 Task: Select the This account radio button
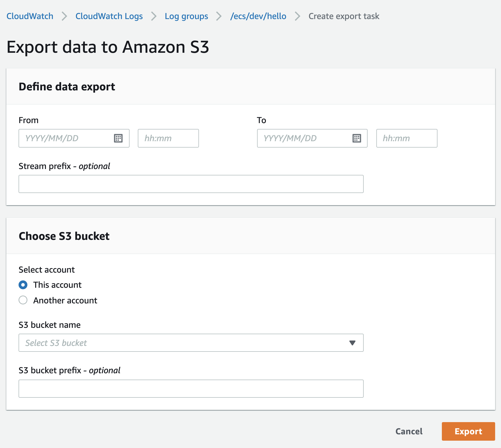23,285
